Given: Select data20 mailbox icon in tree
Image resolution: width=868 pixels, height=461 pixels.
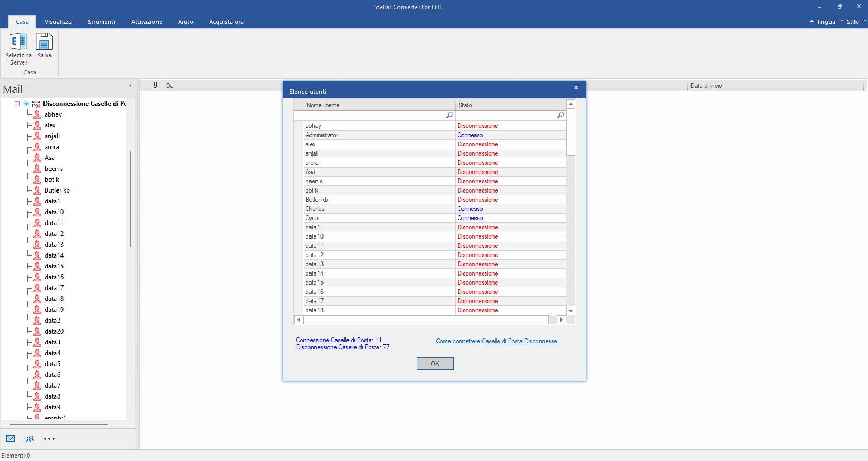Looking at the screenshot, I should click(37, 331).
